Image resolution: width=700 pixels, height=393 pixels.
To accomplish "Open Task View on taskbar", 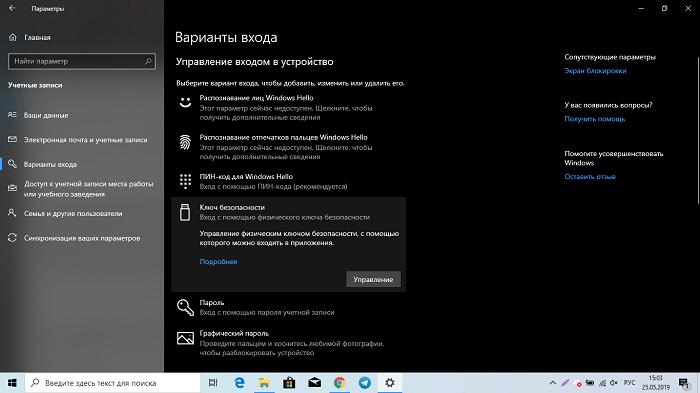I will point(213,383).
